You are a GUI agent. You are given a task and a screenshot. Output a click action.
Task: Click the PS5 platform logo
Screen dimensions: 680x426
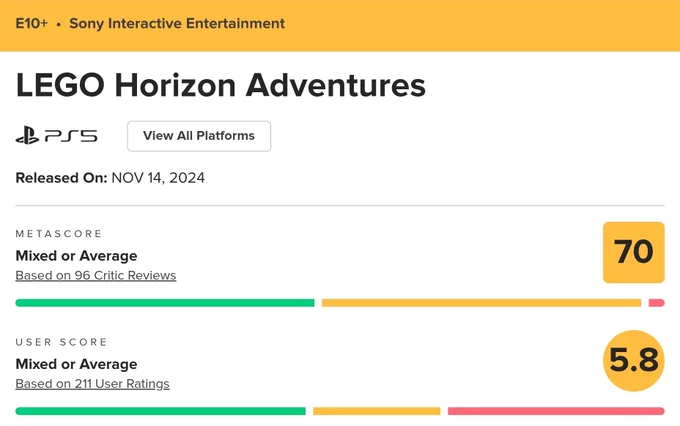point(56,136)
